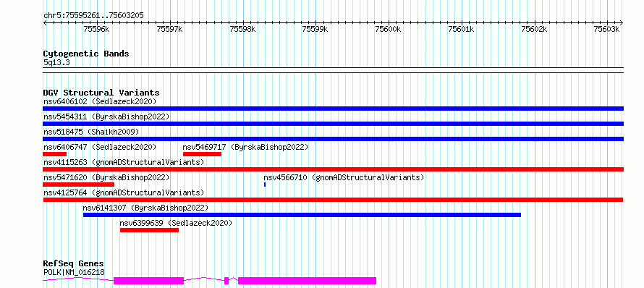
Task: Click the 75603k ruler tick label
Action: [606, 29]
